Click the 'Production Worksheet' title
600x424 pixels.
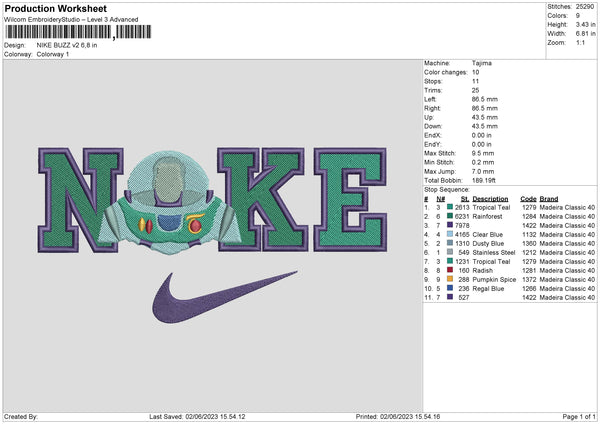tap(55, 8)
